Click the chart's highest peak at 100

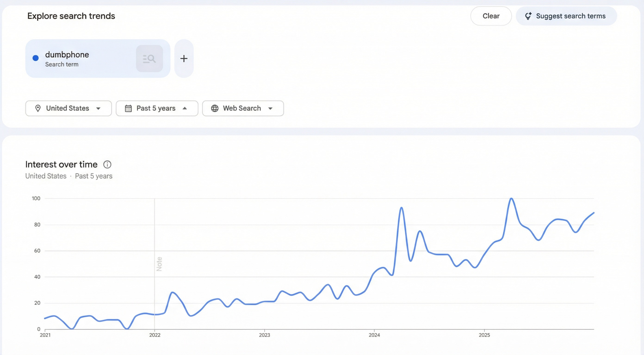pyautogui.click(x=511, y=199)
